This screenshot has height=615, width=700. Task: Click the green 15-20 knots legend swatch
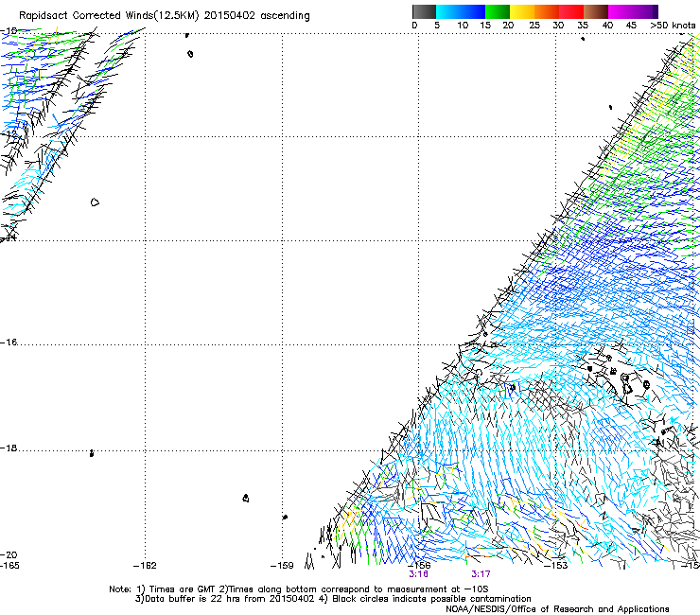498,11
